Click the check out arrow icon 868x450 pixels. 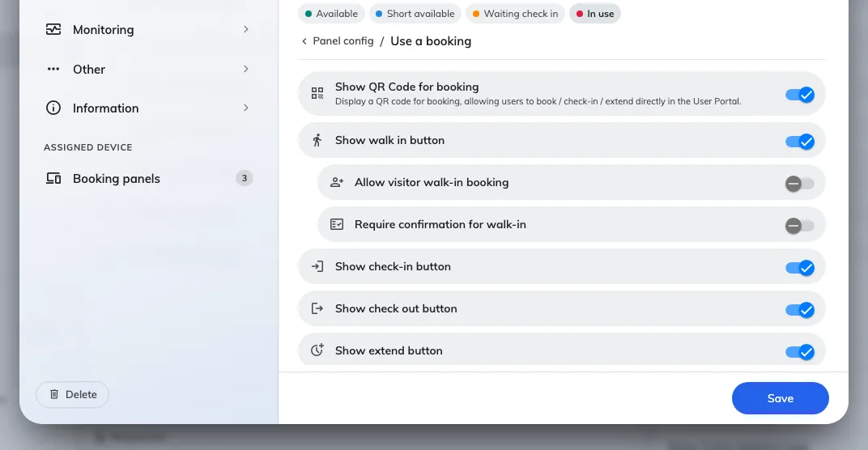pyautogui.click(x=317, y=308)
